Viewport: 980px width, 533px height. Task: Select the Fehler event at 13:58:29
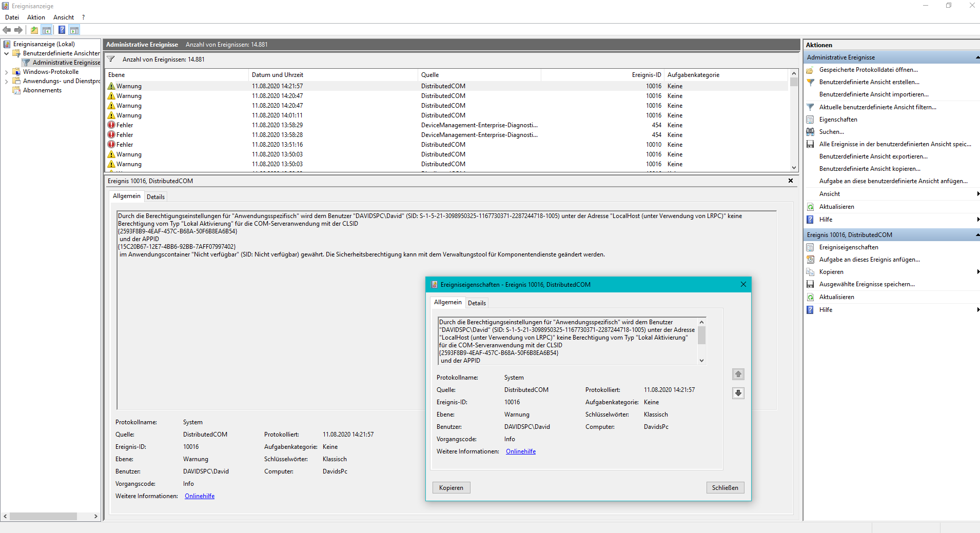pyautogui.click(x=446, y=125)
